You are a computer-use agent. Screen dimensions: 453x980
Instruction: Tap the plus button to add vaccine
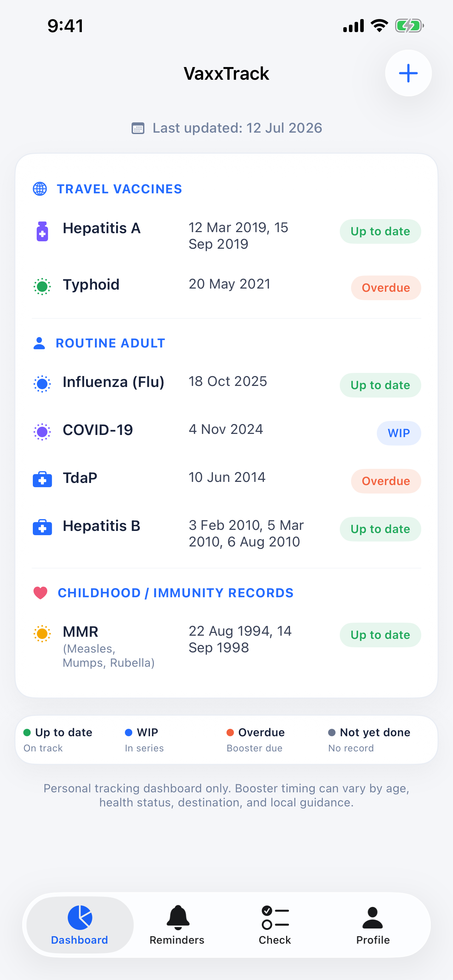(408, 73)
